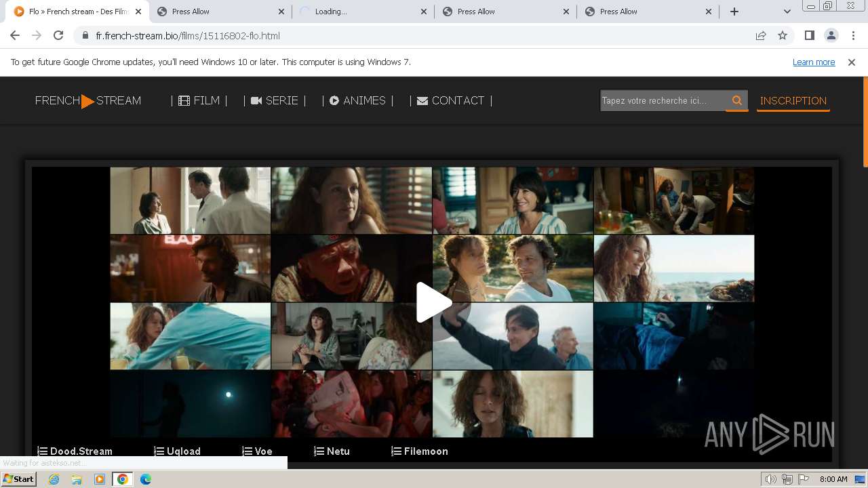Click the site search input field
This screenshot has height=488, width=868.
coord(663,100)
